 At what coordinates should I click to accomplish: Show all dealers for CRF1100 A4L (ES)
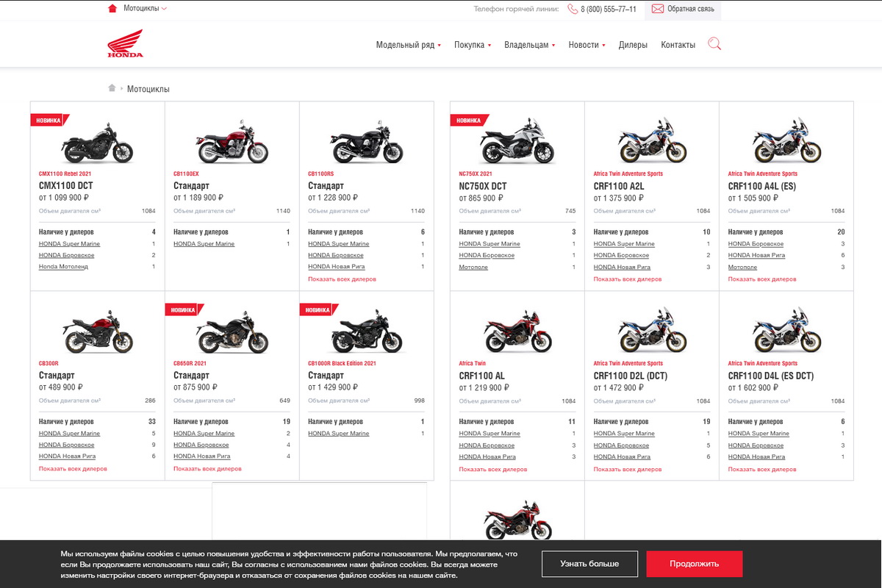tap(762, 279)
